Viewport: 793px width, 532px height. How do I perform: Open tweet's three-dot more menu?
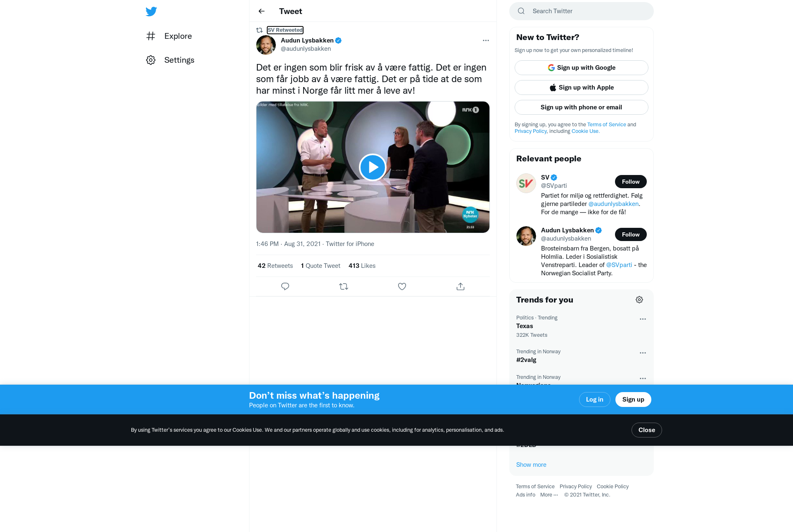coord(486,40)
